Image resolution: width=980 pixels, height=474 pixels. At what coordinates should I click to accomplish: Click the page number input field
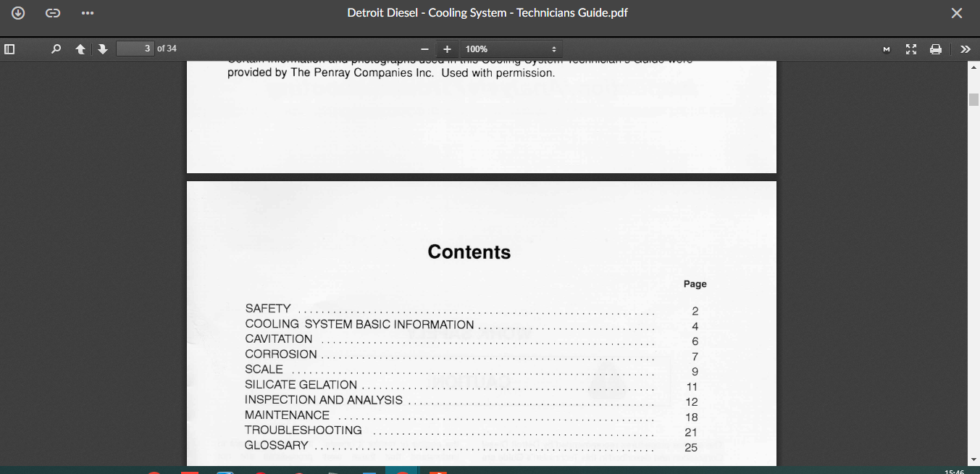click(135, 49)
